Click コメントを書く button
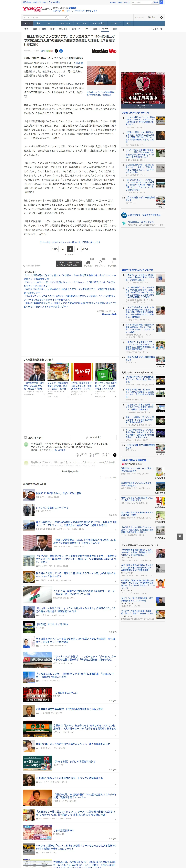 (x=93, y=437)
